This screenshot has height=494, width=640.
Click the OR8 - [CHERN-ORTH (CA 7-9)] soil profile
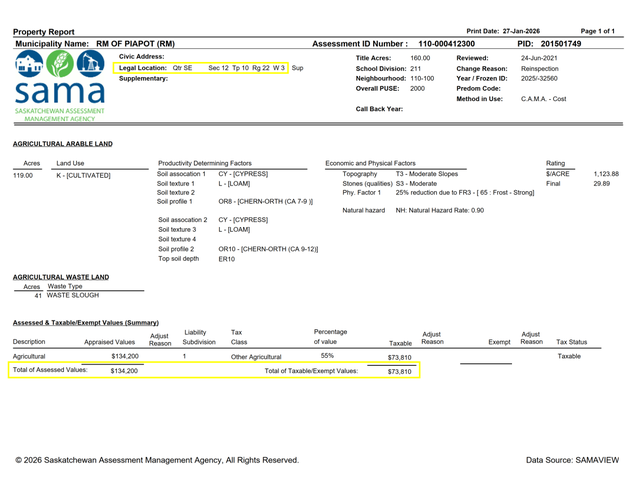coord(266,201)
